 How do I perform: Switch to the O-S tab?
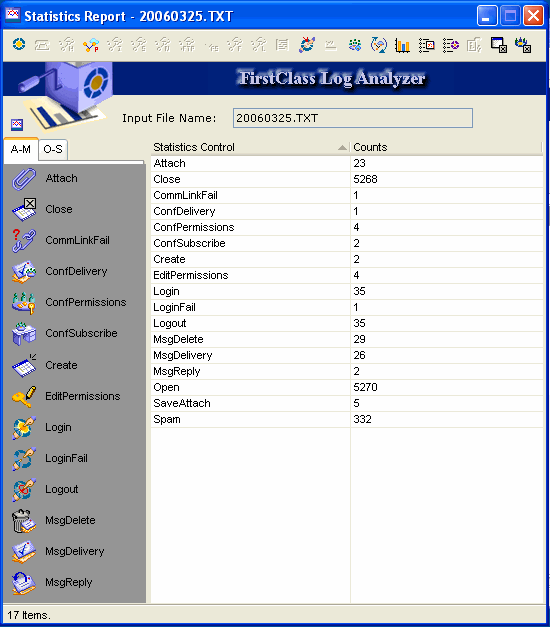pos(53,150)
